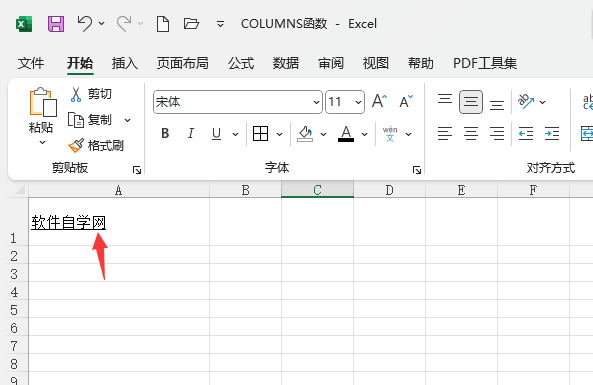Image resolution: width=593 pixels, height=385 pixels.
Task: Expand the borders dropdown arrow
Action: tap(279, 134)
